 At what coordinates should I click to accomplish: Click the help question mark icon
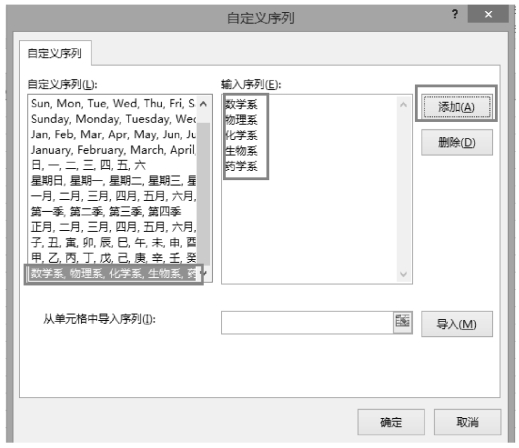[x=455, y=14]
